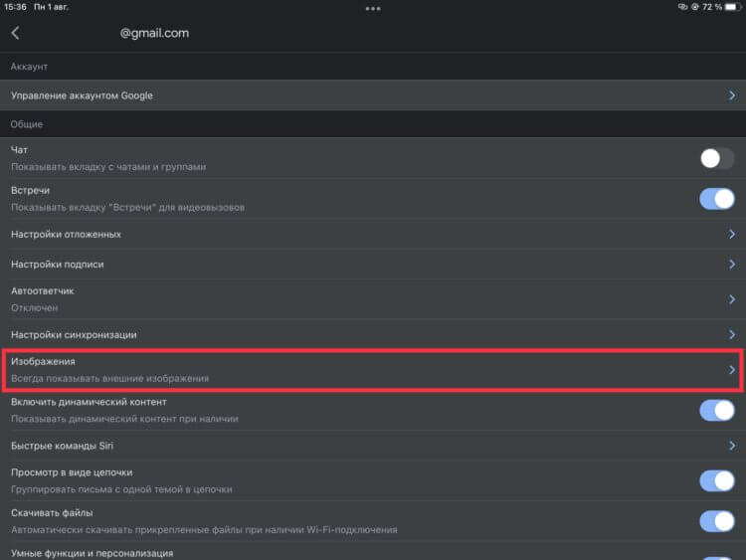
Task: Select Настройки отложенных entry
Action: 373,234
